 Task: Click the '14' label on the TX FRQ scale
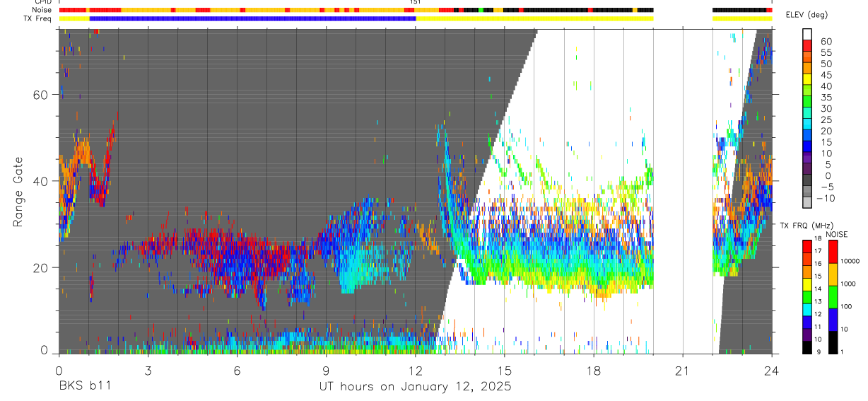[x=818, y=289]
